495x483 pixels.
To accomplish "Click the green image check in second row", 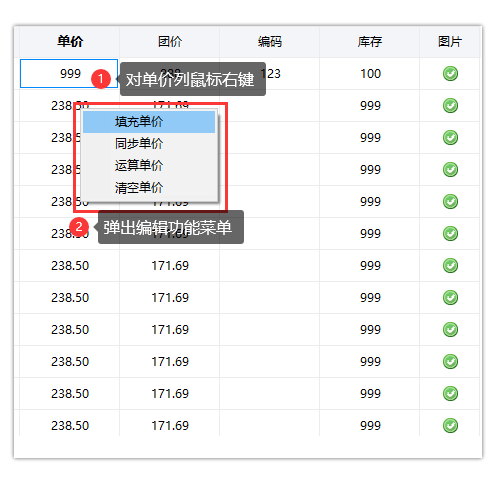I will click(450, 105).
